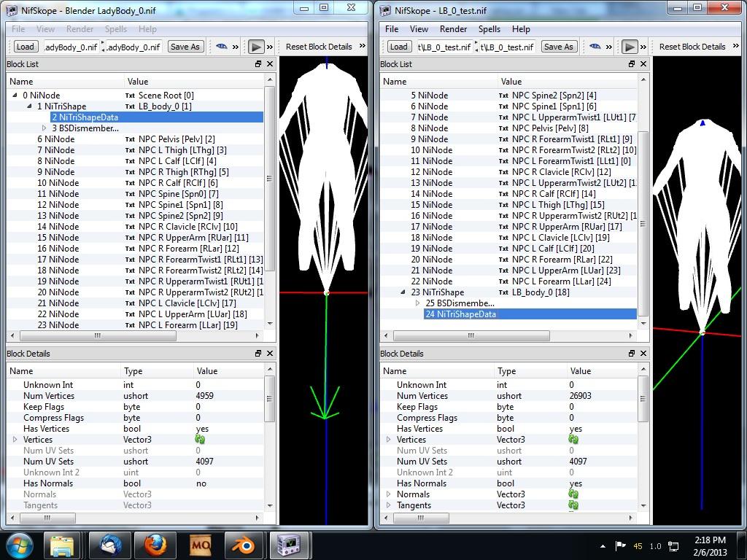Open the View menu in right NifSkope window
The image size is (747, 560).
pos(419,29)
